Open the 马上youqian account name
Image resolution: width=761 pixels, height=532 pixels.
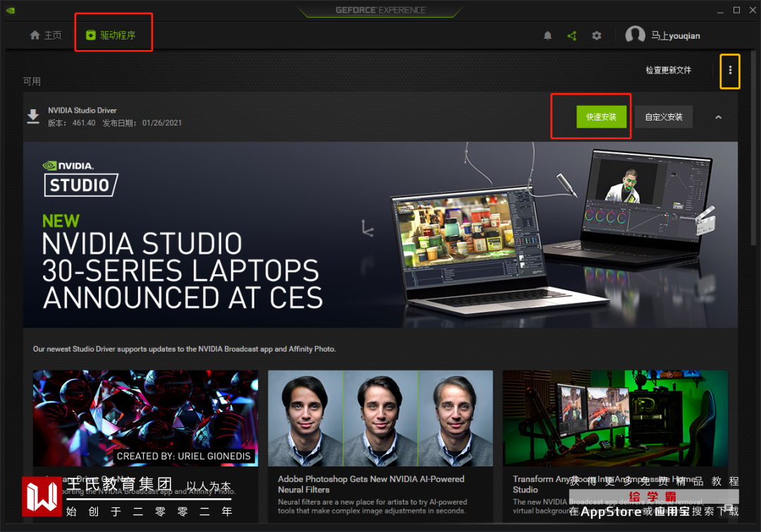tap(675, 35)
